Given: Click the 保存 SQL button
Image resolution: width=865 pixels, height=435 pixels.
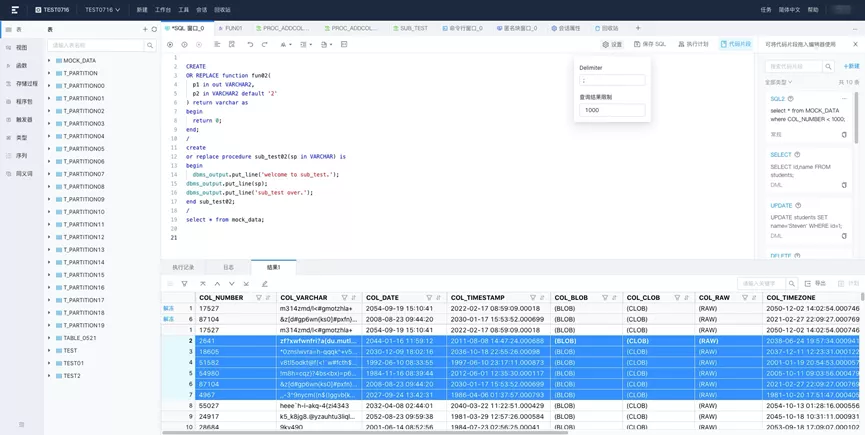Looking at the screenshot, I should 650,45.
